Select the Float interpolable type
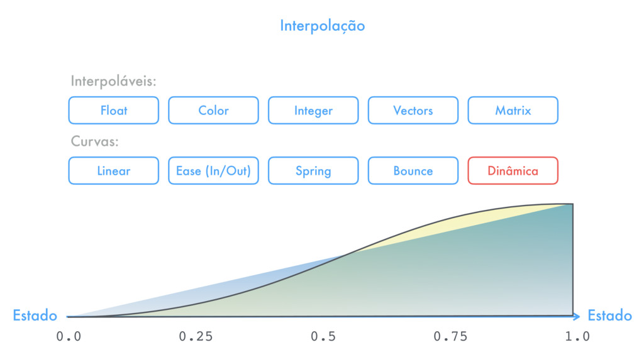 [114, 111]
